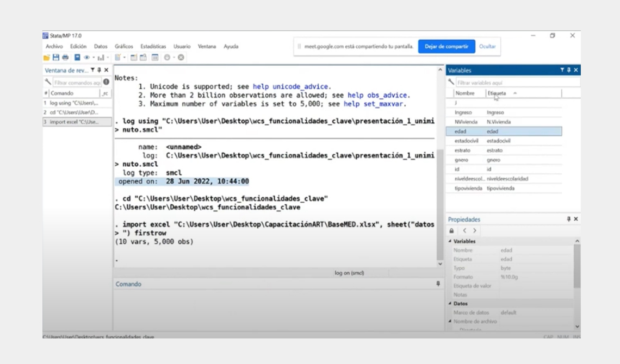The image size is (620, 364).
Task: Click Propiedades panel scrollbar thumb
Action: click(577, 266)
